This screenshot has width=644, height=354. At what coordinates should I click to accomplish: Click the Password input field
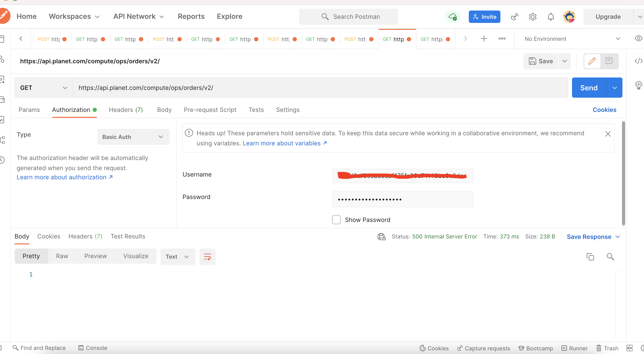(402, 199)
